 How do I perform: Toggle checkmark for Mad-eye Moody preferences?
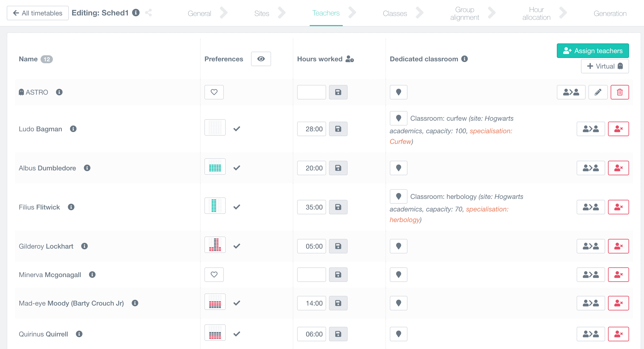tap(237, 303)
